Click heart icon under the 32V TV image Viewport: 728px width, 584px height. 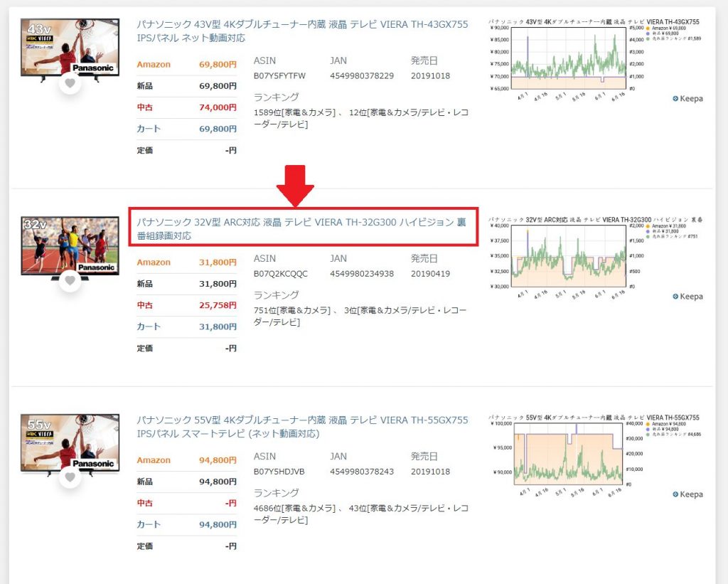[x=70, y=280]
